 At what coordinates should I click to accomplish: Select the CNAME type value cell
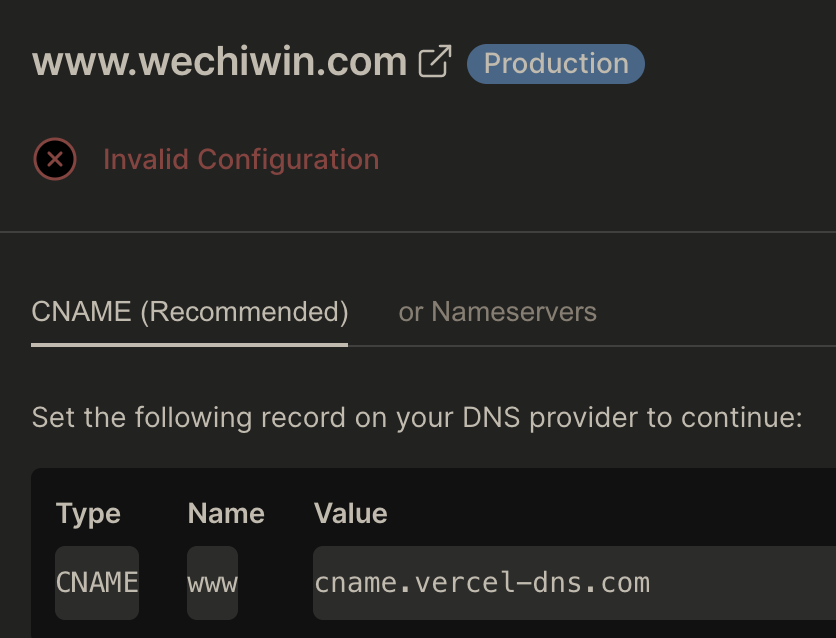click(97, 582)
